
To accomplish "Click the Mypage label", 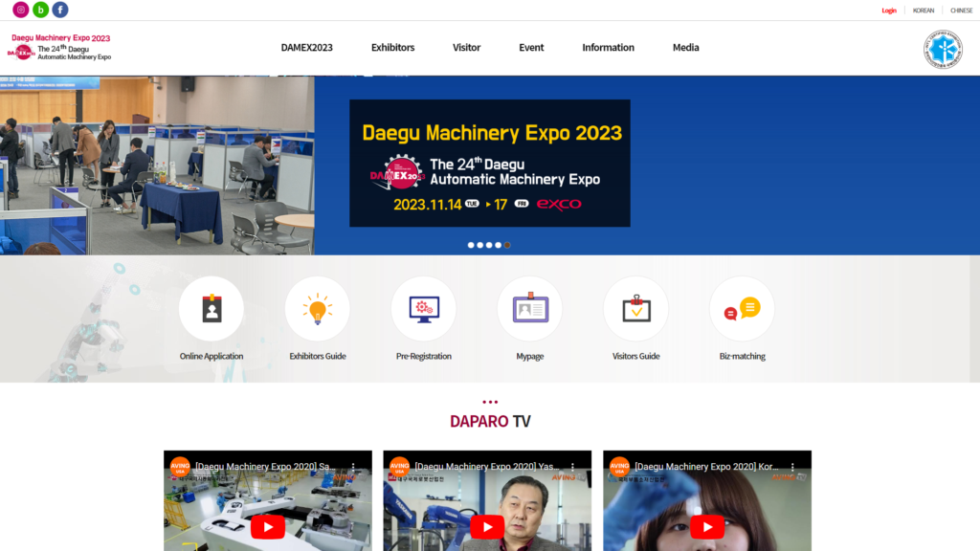I will (530, 356).
